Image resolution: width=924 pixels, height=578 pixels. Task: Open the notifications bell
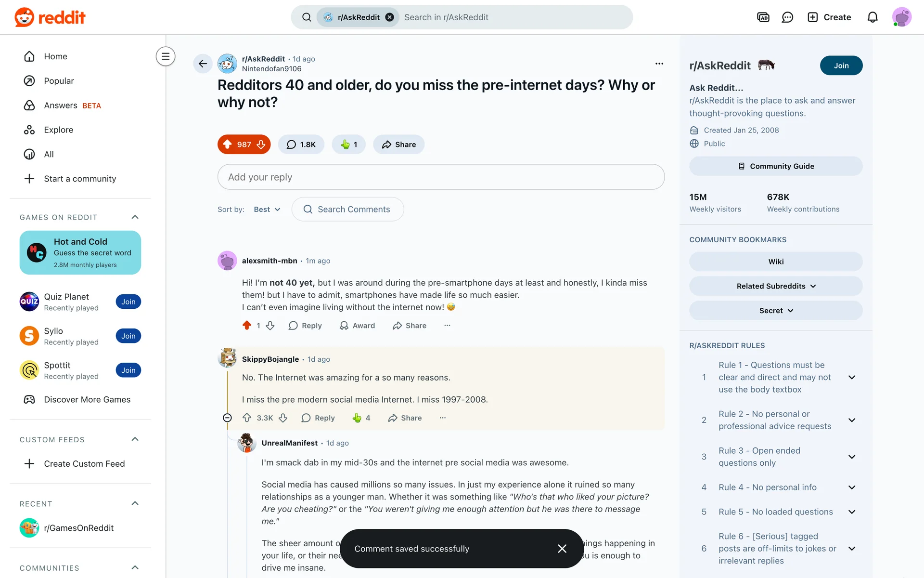[x=873, y=17]
